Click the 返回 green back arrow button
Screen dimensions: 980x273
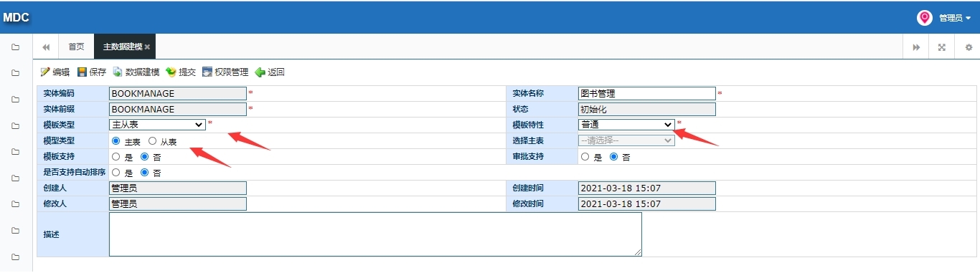coord(270,72)
